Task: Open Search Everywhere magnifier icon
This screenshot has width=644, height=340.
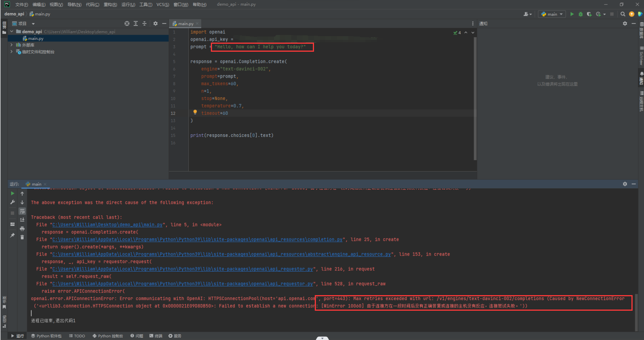Action: click(x=623, y=14)
